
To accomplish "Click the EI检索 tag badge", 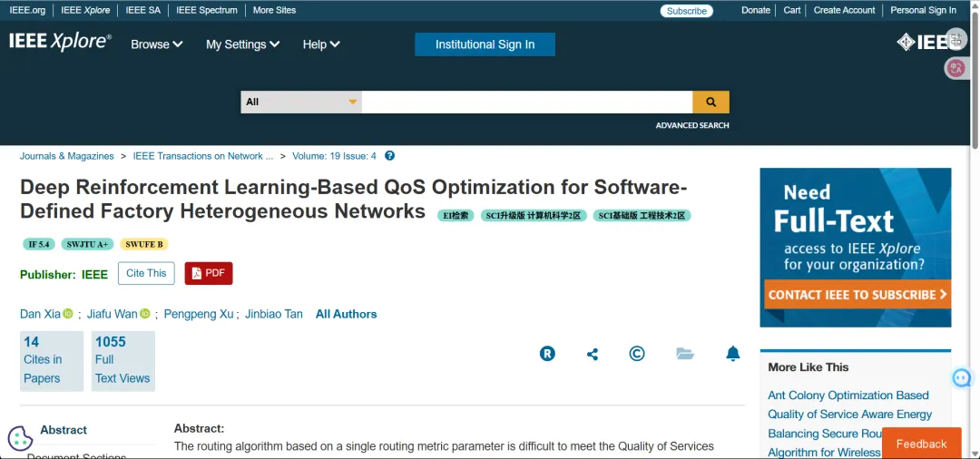I will click(456, 216).
